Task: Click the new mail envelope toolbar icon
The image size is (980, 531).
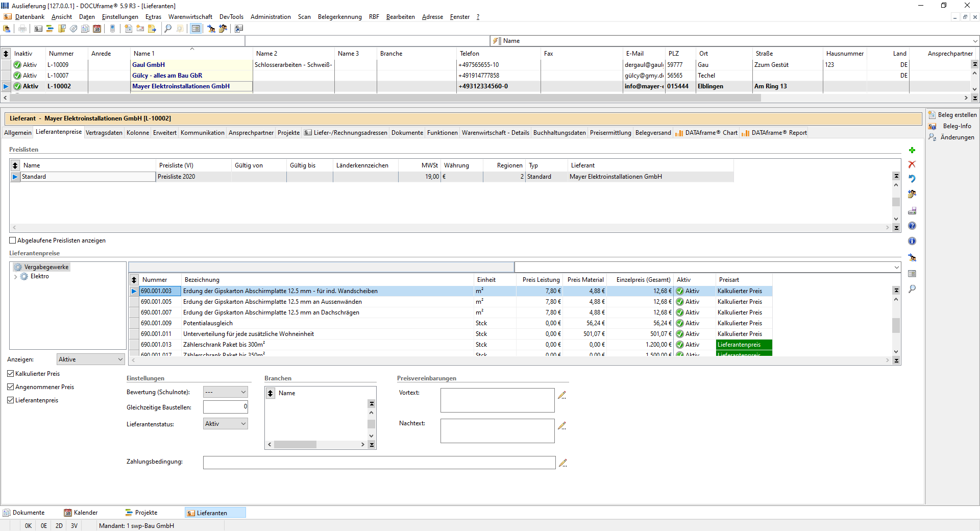Action: point(140,29)
